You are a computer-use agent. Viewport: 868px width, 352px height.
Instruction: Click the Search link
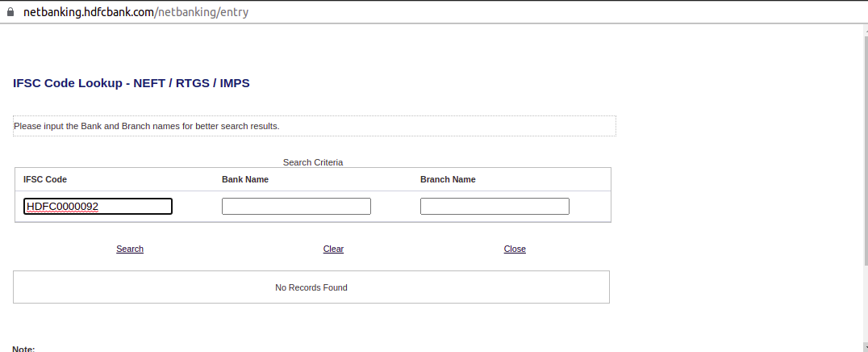(130, 249)
